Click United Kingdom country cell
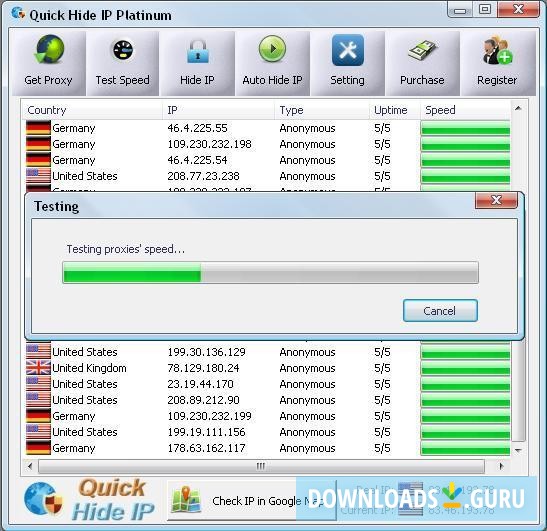The image size is (547, 531). pos(89,368)
